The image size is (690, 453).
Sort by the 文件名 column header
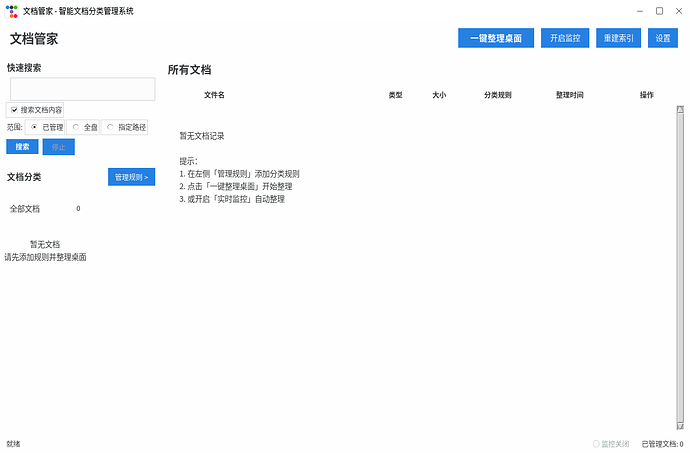point(214,95)
